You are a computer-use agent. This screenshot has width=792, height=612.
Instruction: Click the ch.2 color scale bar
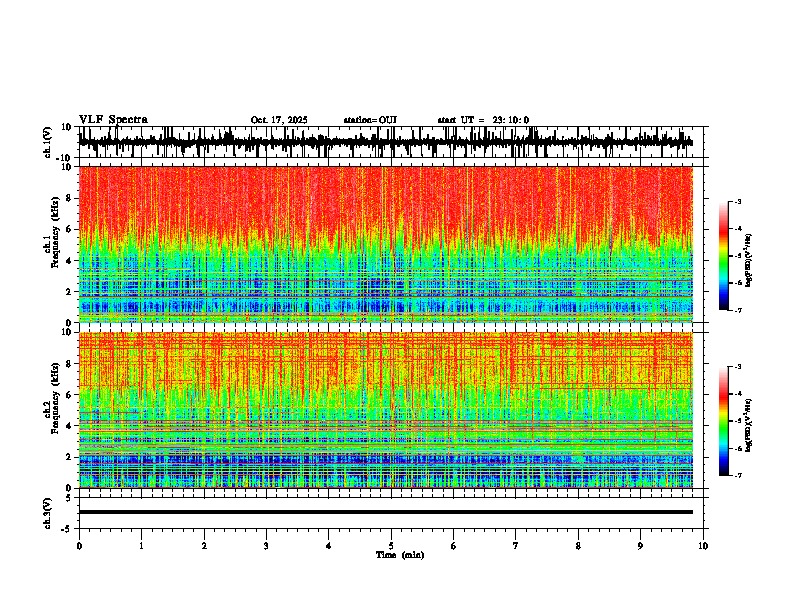coord(723,421)
